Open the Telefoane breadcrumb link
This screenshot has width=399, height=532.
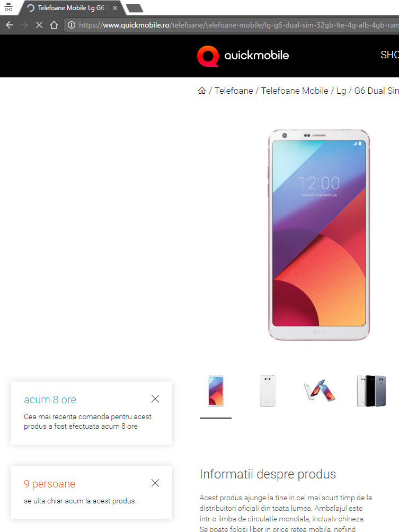[x=234, y=91]
